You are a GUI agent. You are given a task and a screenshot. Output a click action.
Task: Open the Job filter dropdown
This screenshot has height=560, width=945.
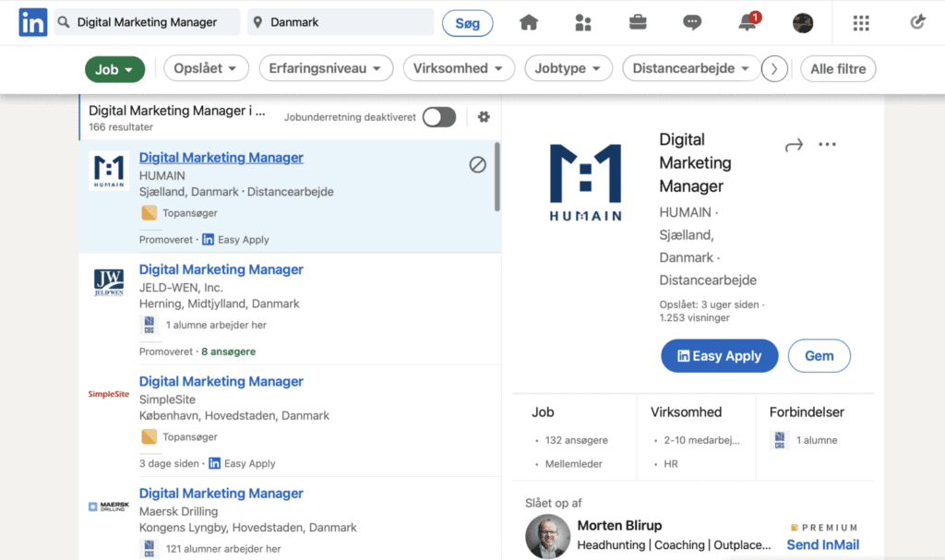[114, 69]
